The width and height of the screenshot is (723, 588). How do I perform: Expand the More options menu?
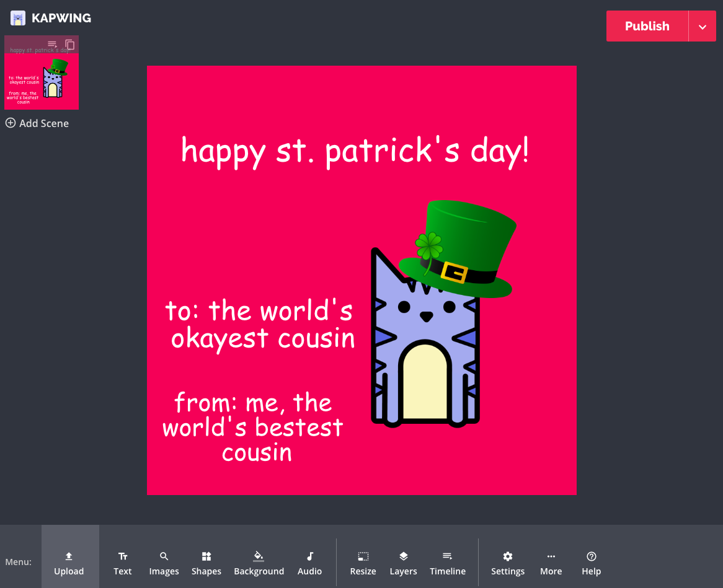click(x=551, y=563)
